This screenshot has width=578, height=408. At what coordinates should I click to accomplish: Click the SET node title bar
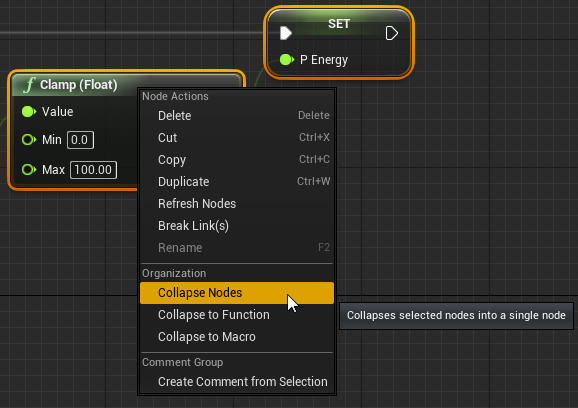click(x=339, y=24)
